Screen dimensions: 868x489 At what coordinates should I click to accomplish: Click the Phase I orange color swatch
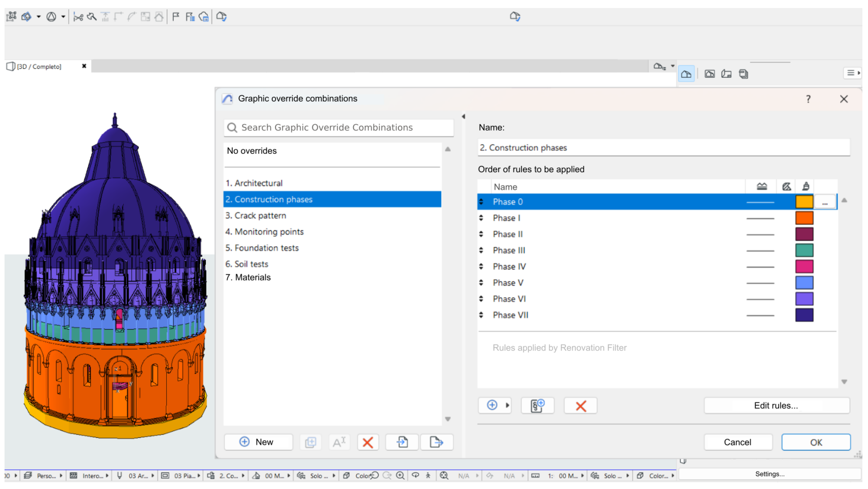(x=804, y=218)
